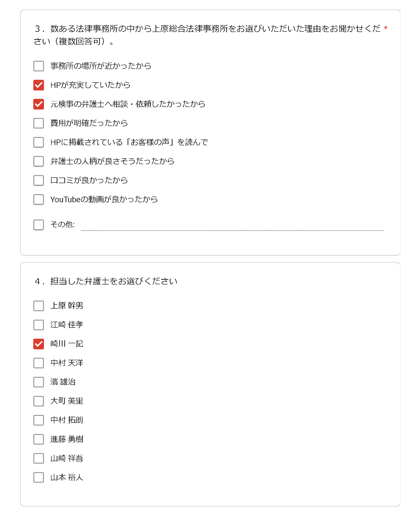This screenshot has height=515, width=420.
Task: Select lawyer 上原 幹男 checkbox
Action: 39,306
